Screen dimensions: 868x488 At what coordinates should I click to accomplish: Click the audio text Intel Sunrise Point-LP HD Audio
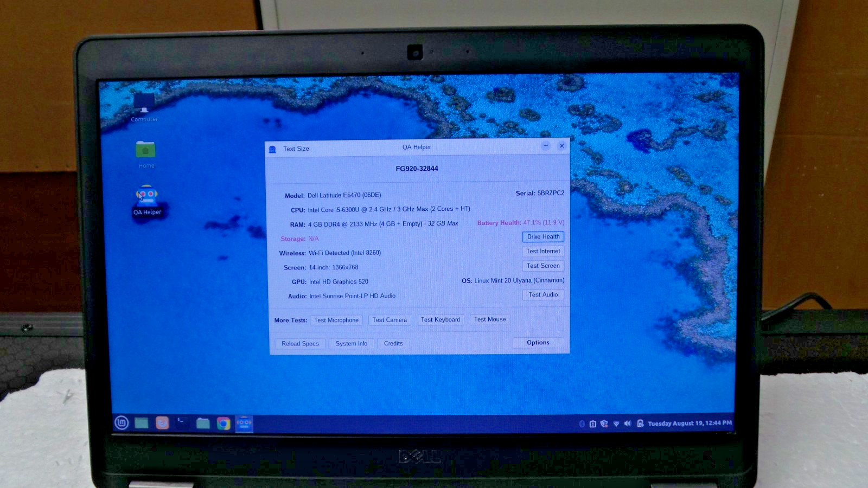[x=352, y=296]
